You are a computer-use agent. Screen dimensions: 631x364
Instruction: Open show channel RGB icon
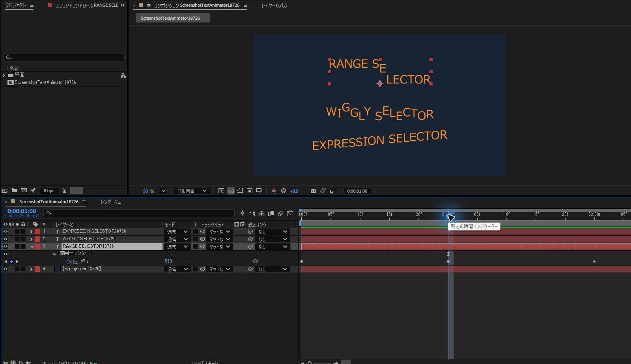pyautogui.click(x=274, y=191)
